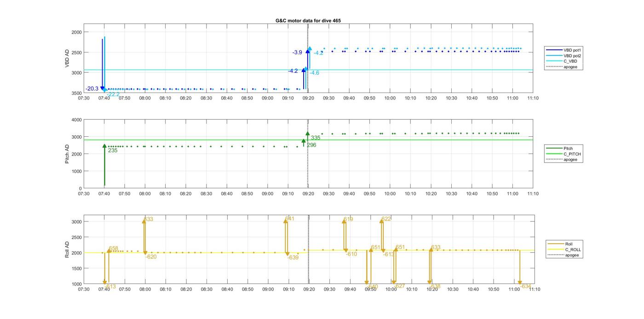Click the -627 label on Roll plot
The width and height of the screenshot is (644, 319).
(399, 286)
